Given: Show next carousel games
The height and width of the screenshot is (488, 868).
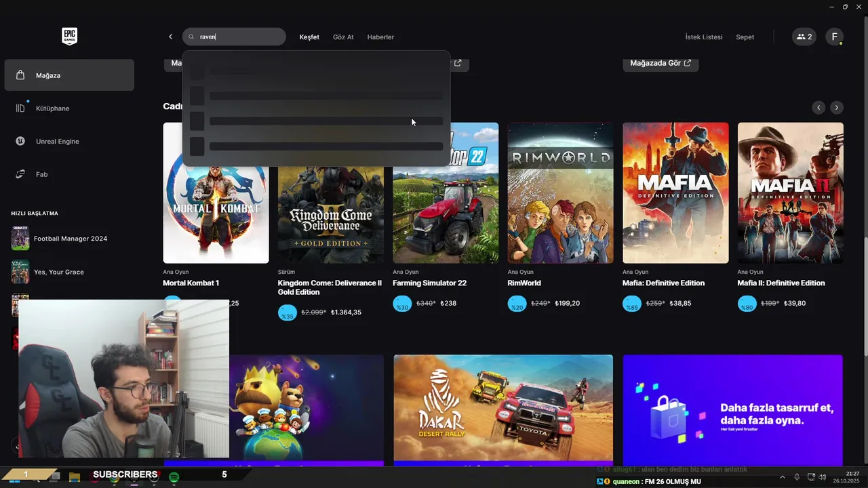Looking at the screenshot, I should 837,107.
